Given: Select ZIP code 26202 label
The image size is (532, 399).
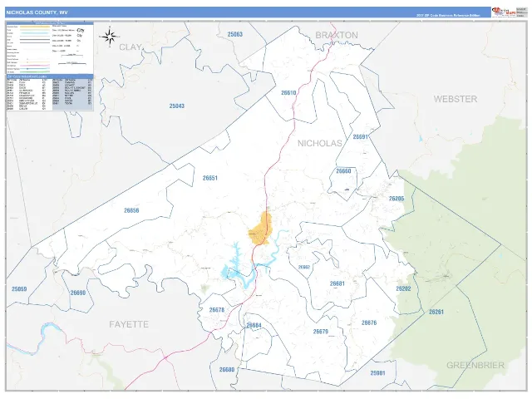Looking at the screenshot, I should pos(403,288).
